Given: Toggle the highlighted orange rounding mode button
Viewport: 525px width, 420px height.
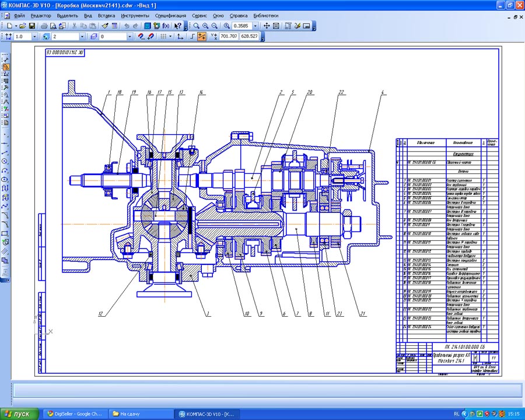Looking at the screenshot, I should 202,37.
